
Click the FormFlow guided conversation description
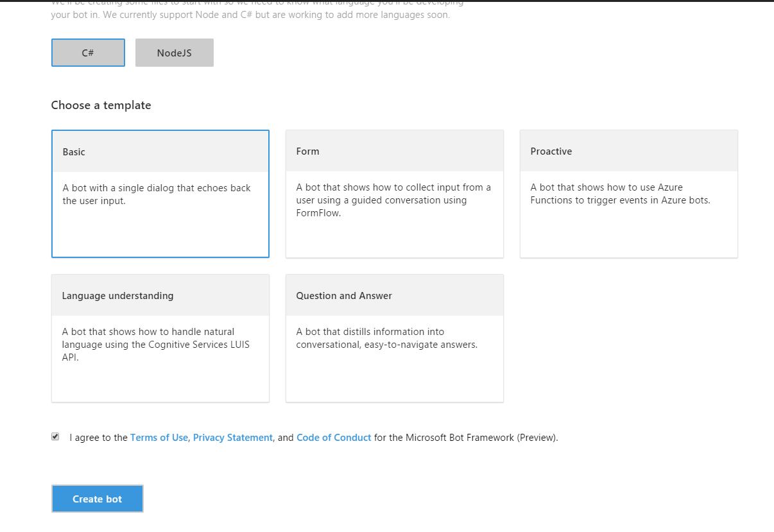point(393,200)
